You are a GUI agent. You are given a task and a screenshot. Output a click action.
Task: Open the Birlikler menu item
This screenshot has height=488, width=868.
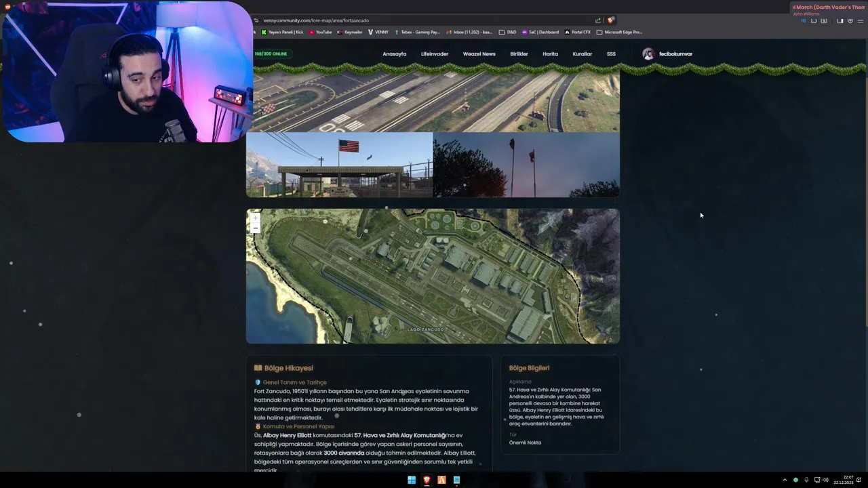point(519,54)
